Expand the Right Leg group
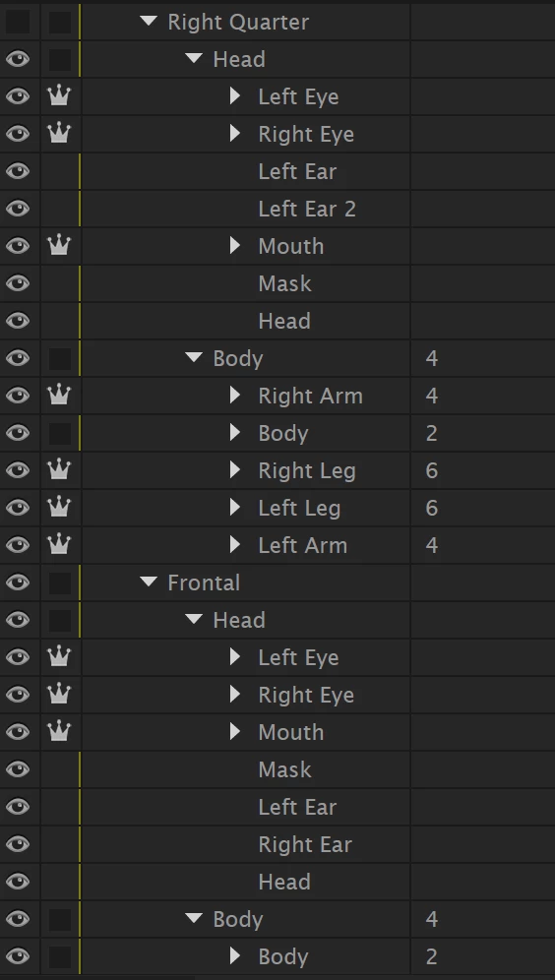 pos(235,470)
